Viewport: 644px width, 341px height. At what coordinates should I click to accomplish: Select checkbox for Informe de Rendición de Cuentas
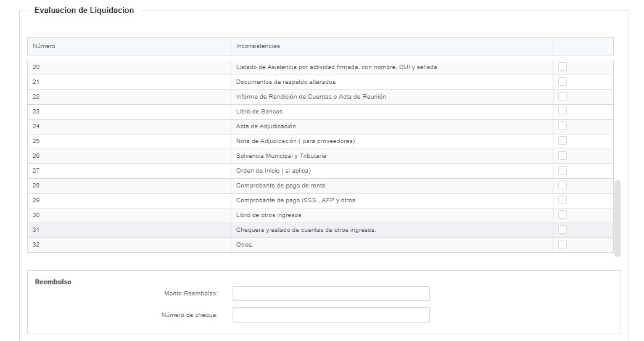pyautogui.click(x=563, y=96)
